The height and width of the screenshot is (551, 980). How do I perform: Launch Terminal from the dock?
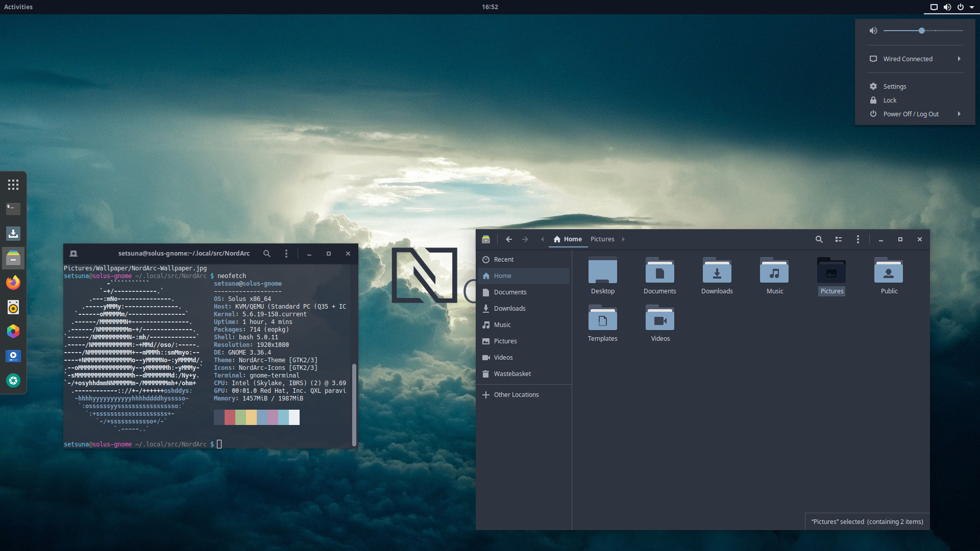(13, 209)
